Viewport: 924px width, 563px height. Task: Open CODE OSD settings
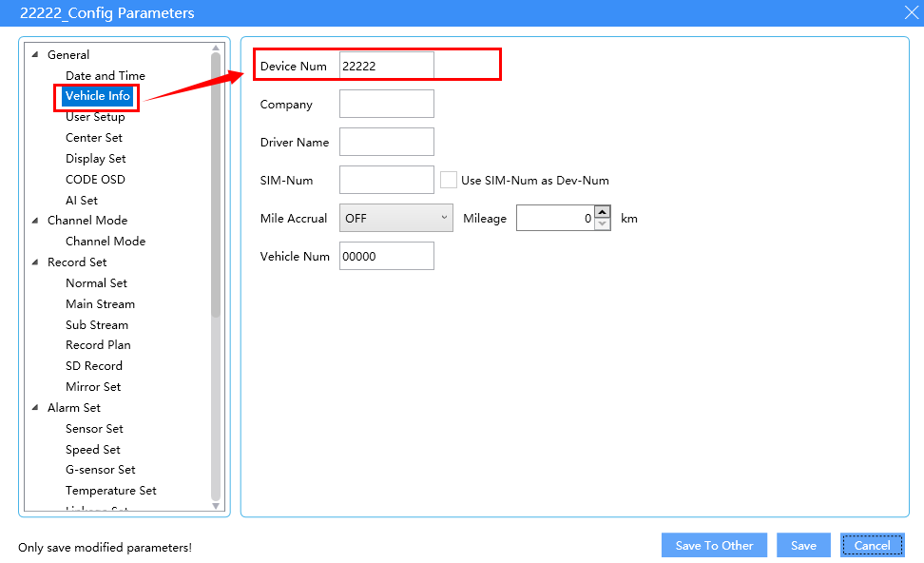pyautogui.click(x=95, y=179)
